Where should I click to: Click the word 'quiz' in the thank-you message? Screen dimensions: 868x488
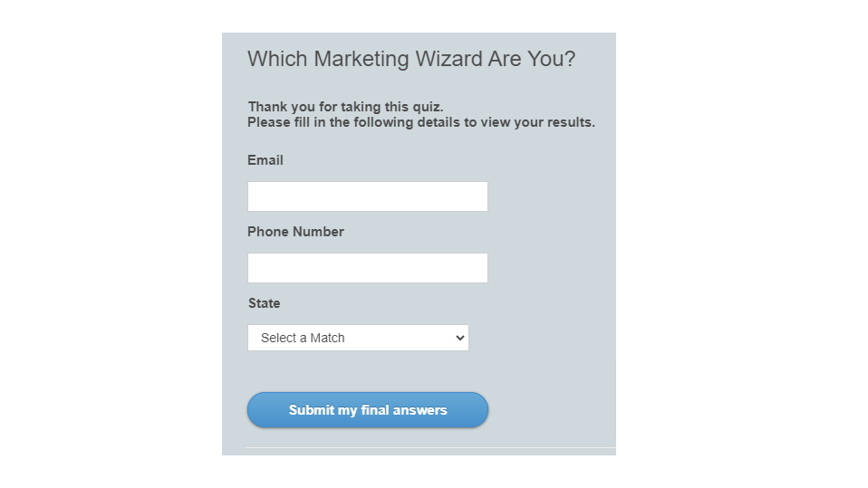(425, 107)
